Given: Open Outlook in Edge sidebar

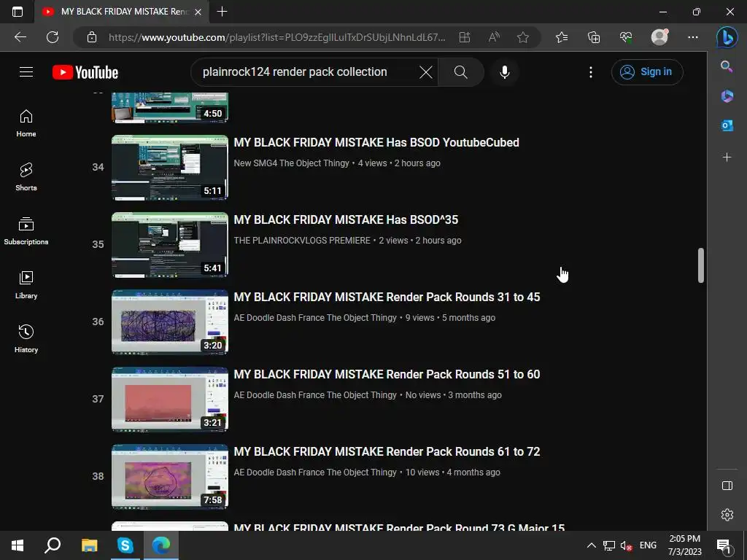Looking at the screenshot, I should click(x=727, y=125).
